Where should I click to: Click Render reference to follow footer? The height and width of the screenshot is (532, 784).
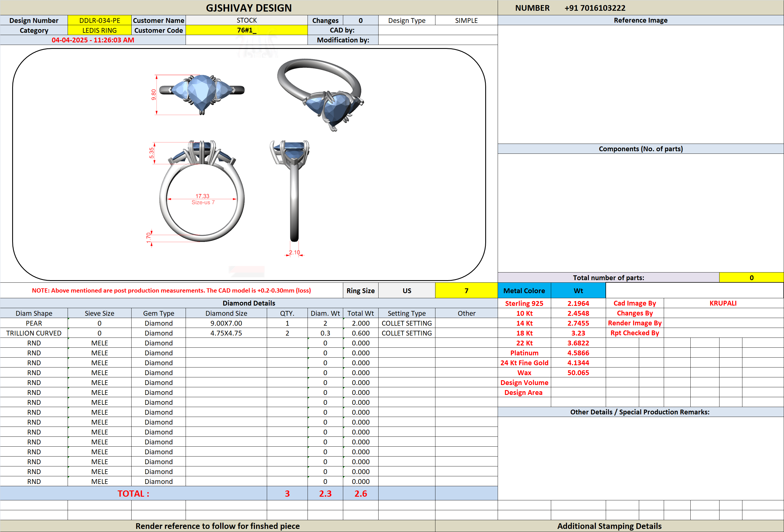[218, 526]
